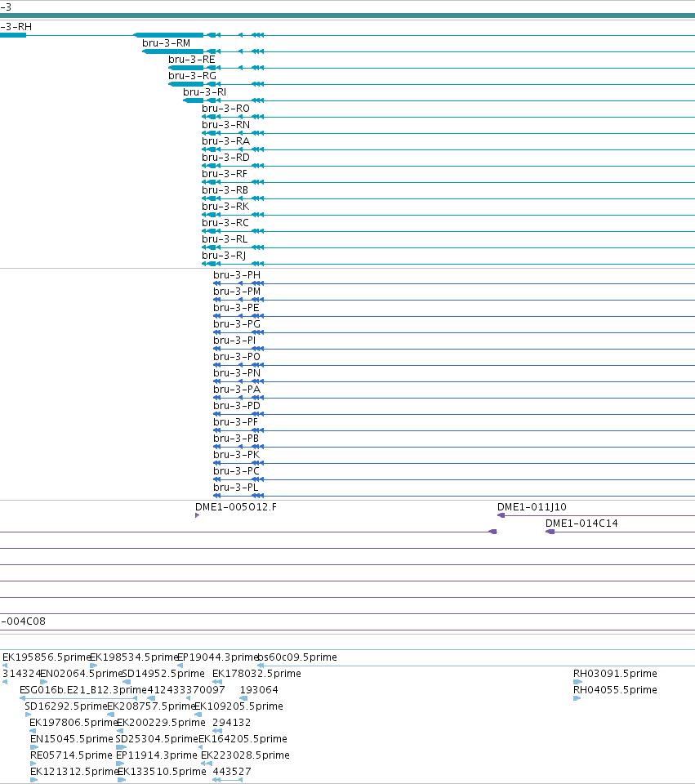Select the bru-3-RB transcript label

click(225, 190)
